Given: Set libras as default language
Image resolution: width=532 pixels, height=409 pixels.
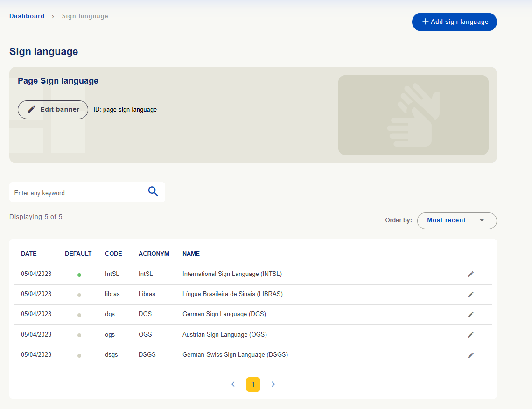Looking at the screenshot, I should [79, 295].
